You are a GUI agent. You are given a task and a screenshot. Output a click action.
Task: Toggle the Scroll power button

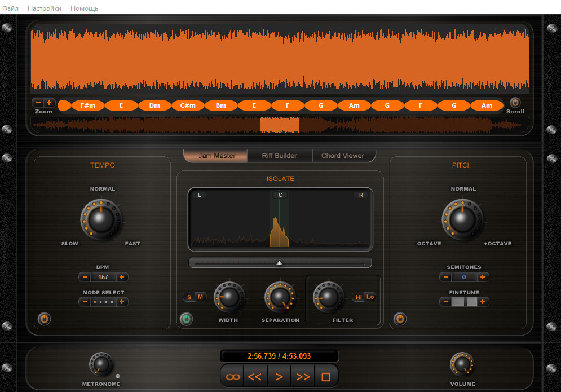[x=515, y=103]
